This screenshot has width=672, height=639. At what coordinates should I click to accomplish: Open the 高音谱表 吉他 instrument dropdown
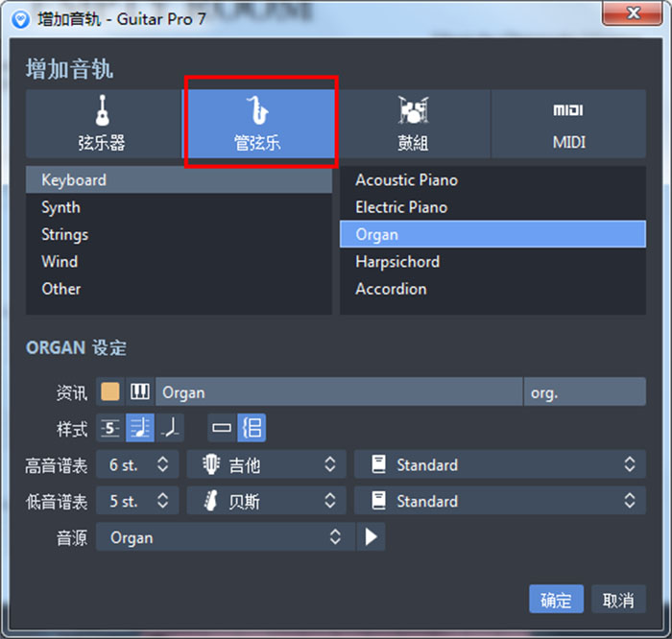(266, 465)
